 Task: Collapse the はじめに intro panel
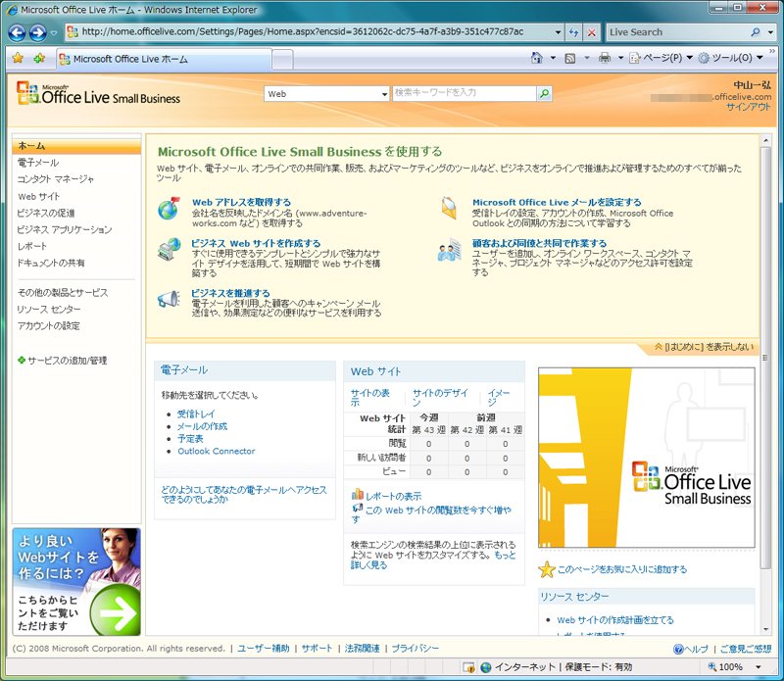704,347
